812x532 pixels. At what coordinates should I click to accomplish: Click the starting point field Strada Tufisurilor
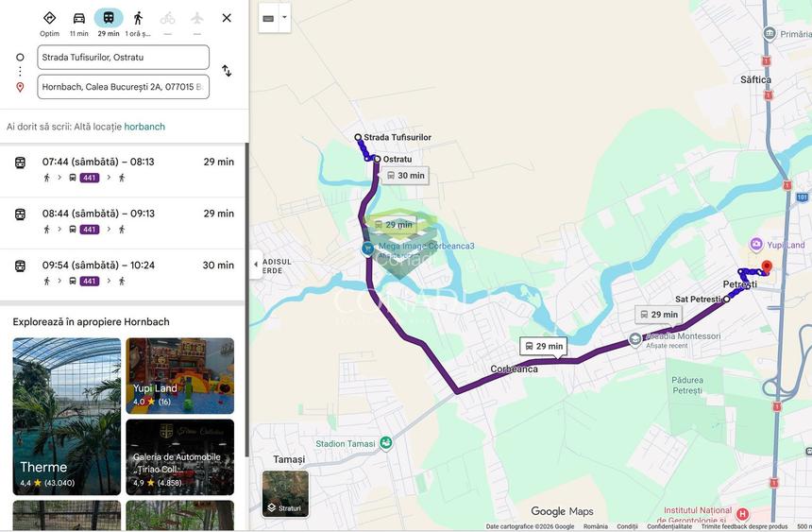click(x=123, y=58)
